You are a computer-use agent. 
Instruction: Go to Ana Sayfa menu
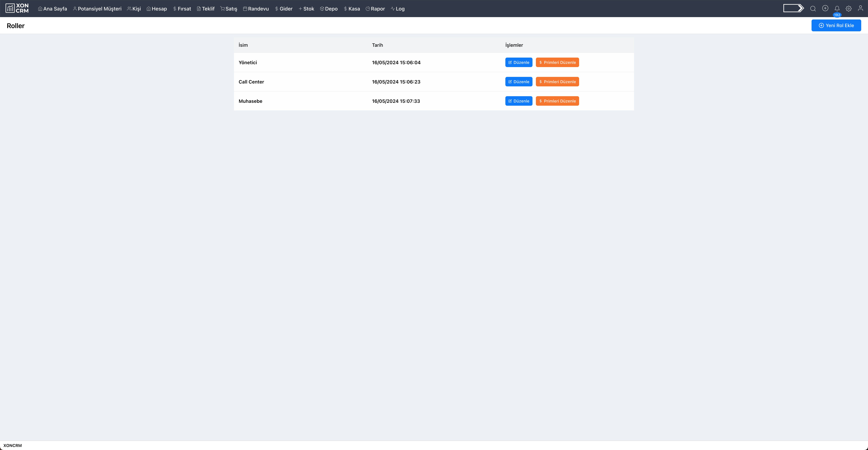click(53, 9)
